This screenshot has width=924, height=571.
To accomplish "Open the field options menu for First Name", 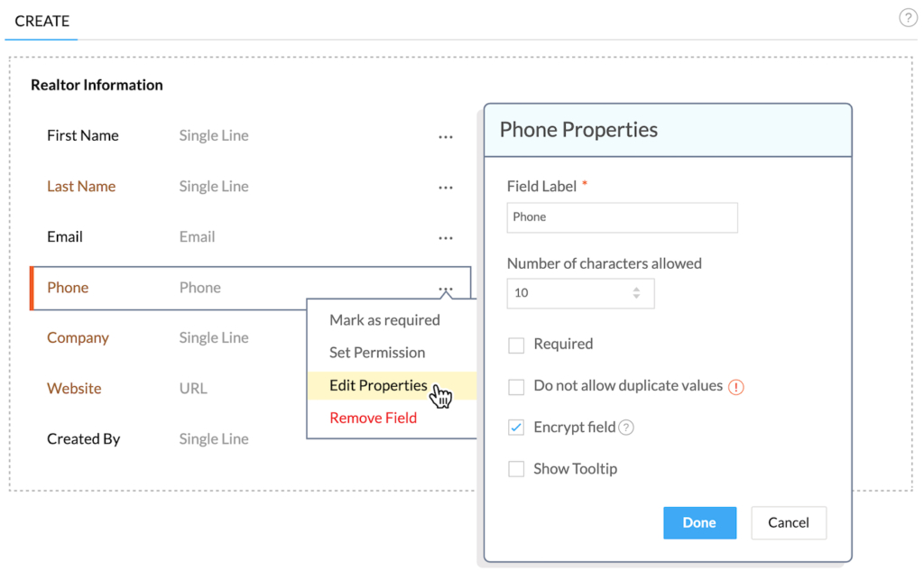I will click(x=445, y=136).
